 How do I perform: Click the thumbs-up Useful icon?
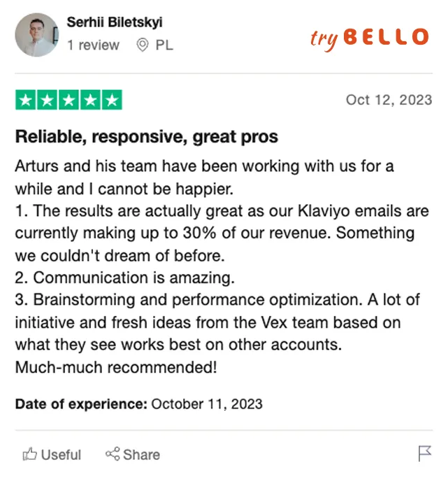(x=29, y=454)
